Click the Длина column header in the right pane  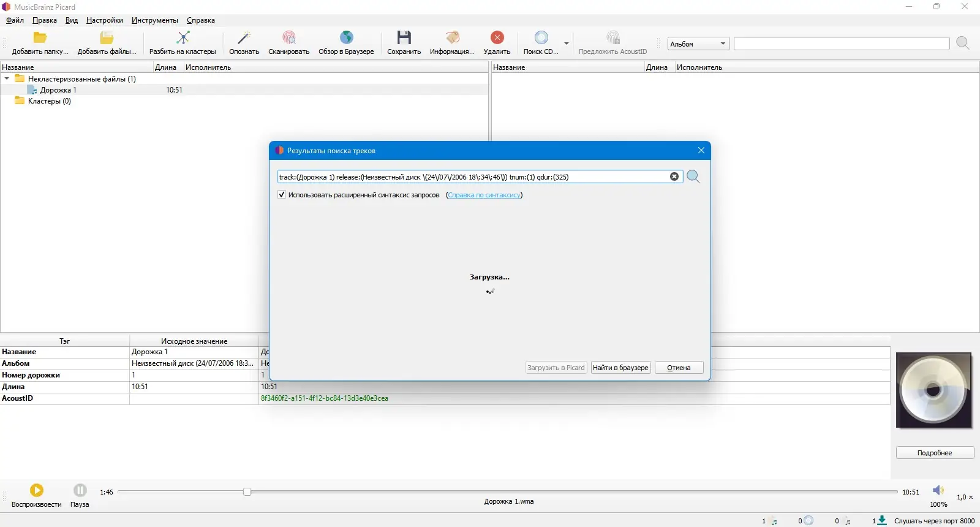pos(660,67)
